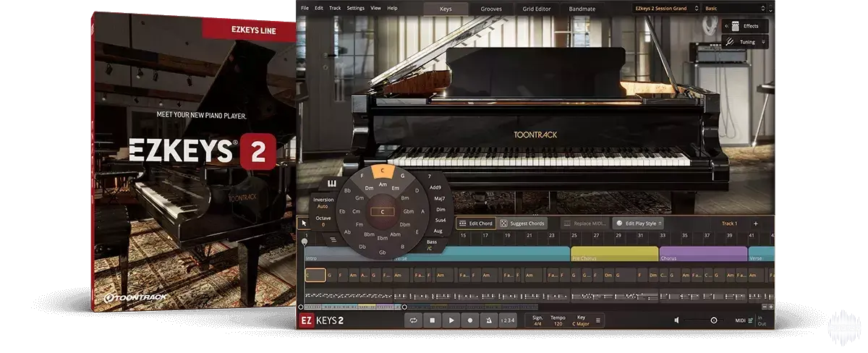The width and height of the screenshot is (868, 353).
Task: Toggle the metronome click
Action: [489, 320]
